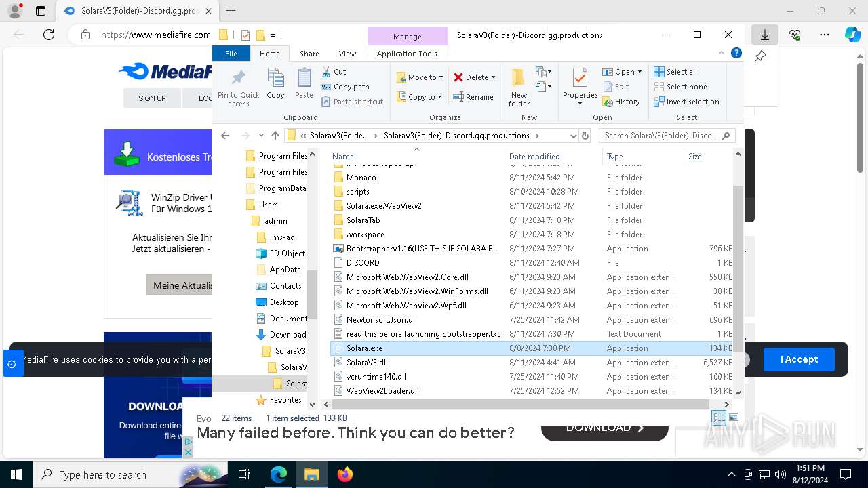
Task: Select the DISCORD file
Action: tap(532, 263)
